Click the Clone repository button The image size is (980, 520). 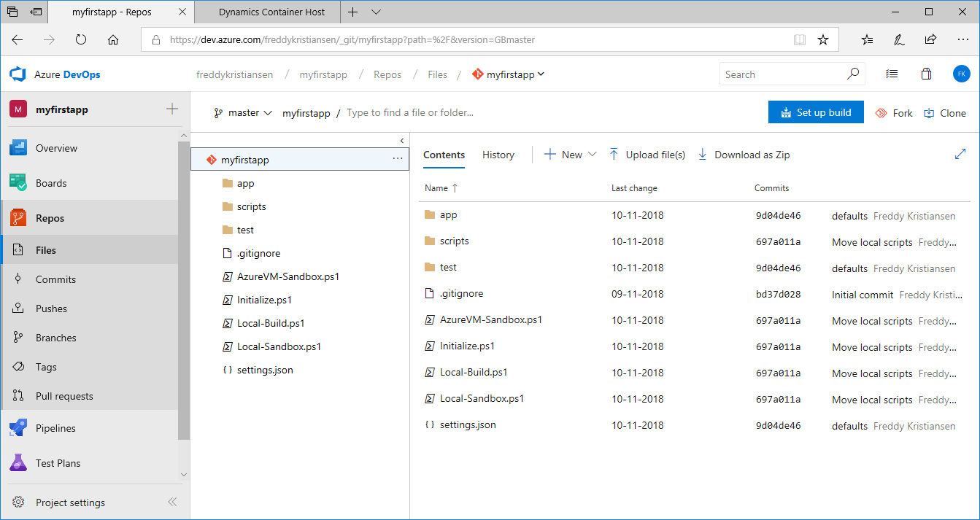[945, 113]
